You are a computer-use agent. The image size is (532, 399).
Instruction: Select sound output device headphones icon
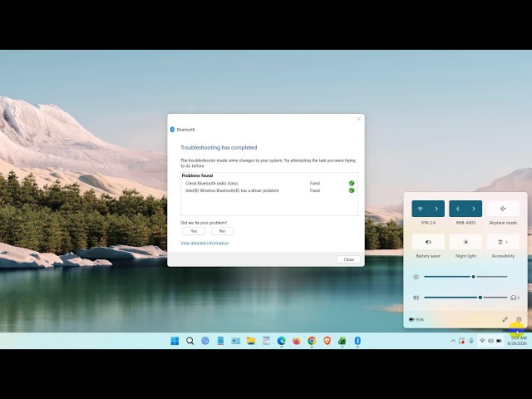tap(515, 298)
